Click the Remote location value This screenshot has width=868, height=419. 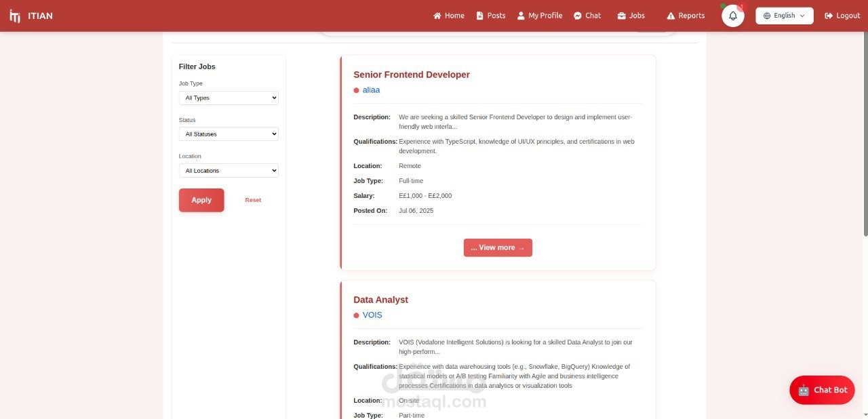410,166
